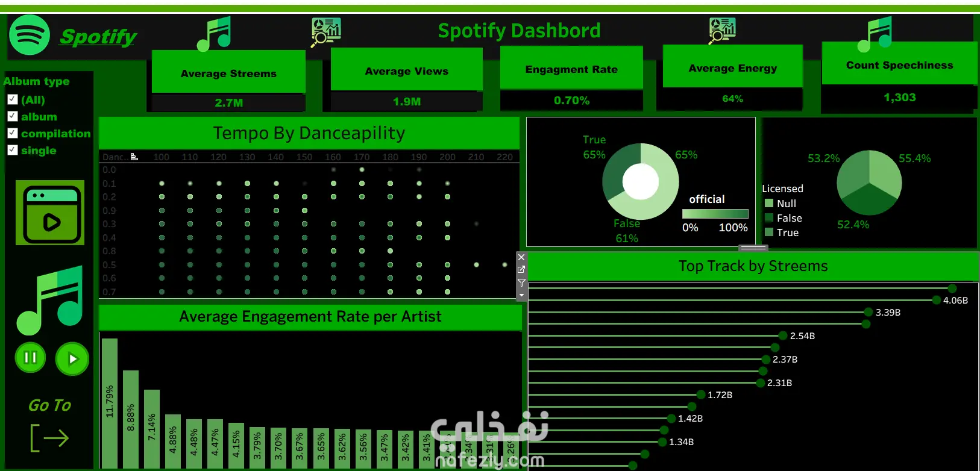Viewport: 980px width, 471px height.
Task: Uncheck the album checkbox
Action: pyautogui.click(x=12, y=116)
